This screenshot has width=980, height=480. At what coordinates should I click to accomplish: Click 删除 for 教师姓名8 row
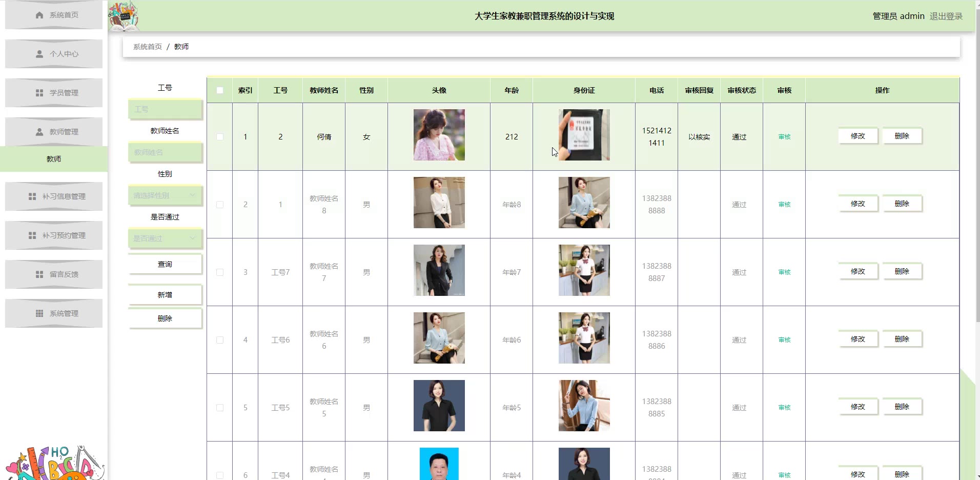coord(902,204)
